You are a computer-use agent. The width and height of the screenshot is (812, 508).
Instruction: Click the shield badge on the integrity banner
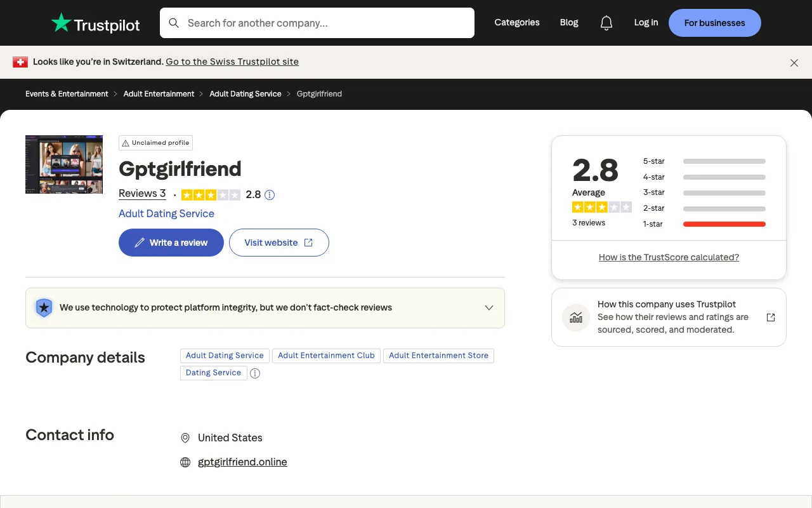pyautogui.click(x=44, y=307)
